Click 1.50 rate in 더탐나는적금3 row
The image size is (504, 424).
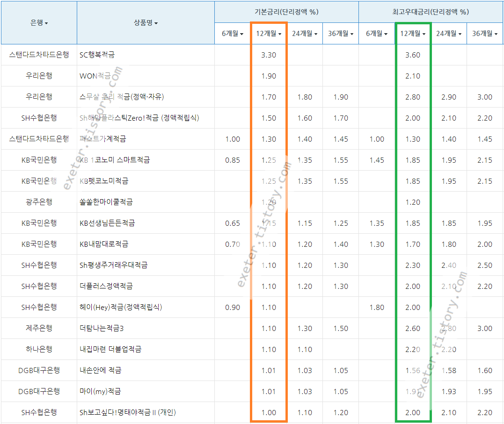coord(340,328)
